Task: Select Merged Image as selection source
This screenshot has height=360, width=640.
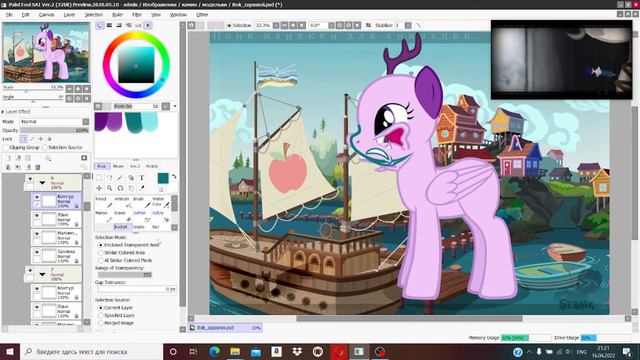Action: pos(100,323)
